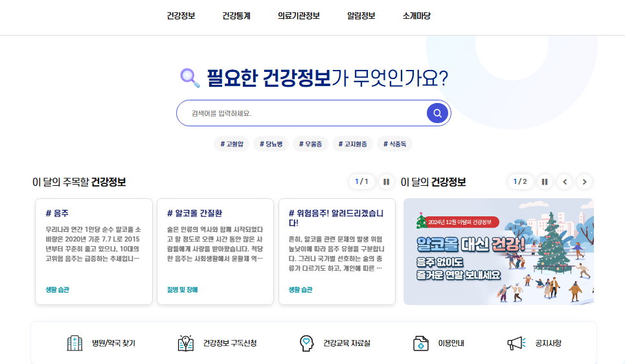The height and width of the screenshot is (364, 625).
Task: Click the 1 / 1 page indicator
Action: (x=361, y=182)
